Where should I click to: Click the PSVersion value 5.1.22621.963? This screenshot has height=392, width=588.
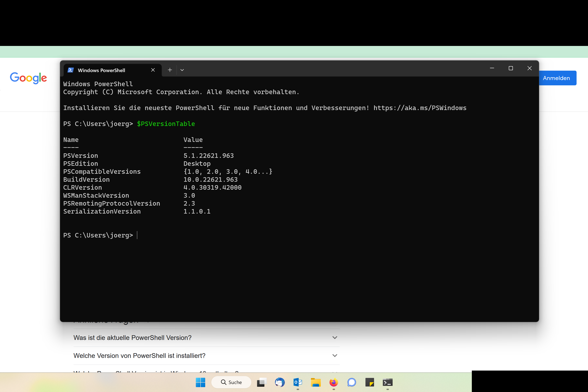209,156
